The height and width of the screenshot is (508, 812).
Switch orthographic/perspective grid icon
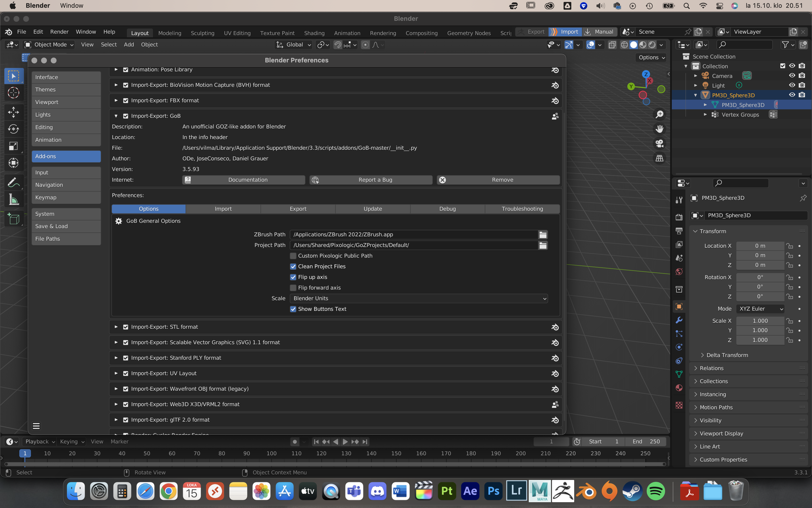point(659,158)
